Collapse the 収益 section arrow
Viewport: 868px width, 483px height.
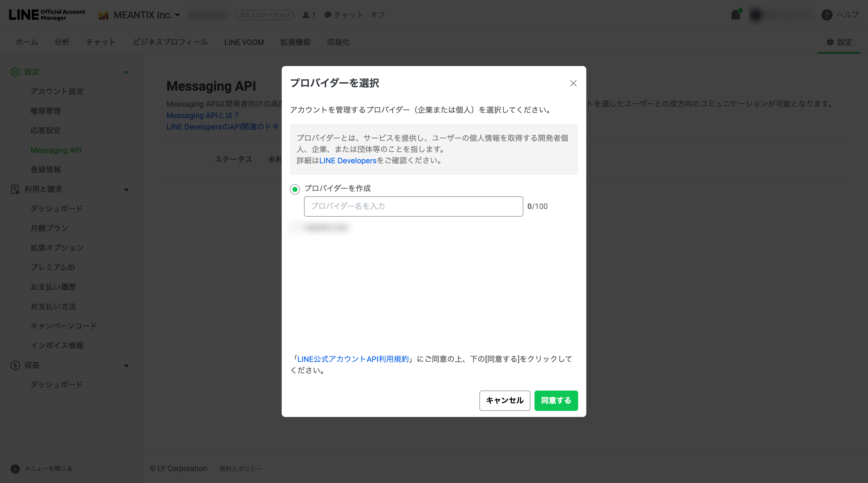126,366
